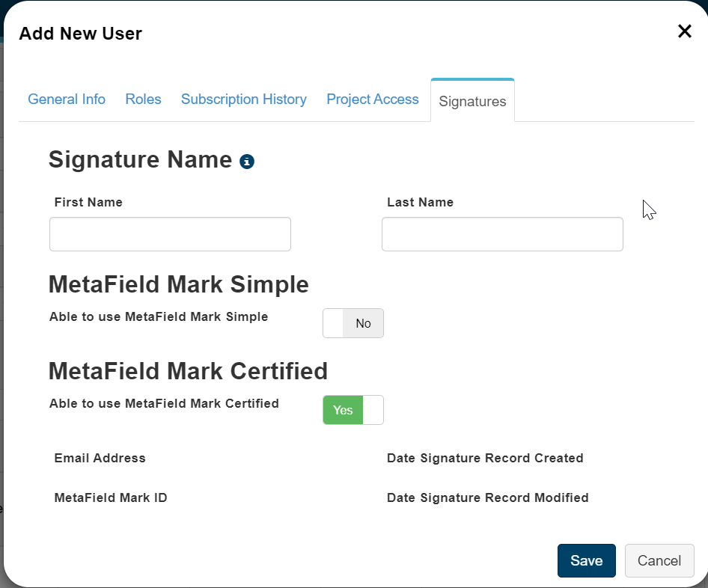Click the active Signatures tab
The image size is (708, 588).
pyautogui.click(x=472, y=101)
